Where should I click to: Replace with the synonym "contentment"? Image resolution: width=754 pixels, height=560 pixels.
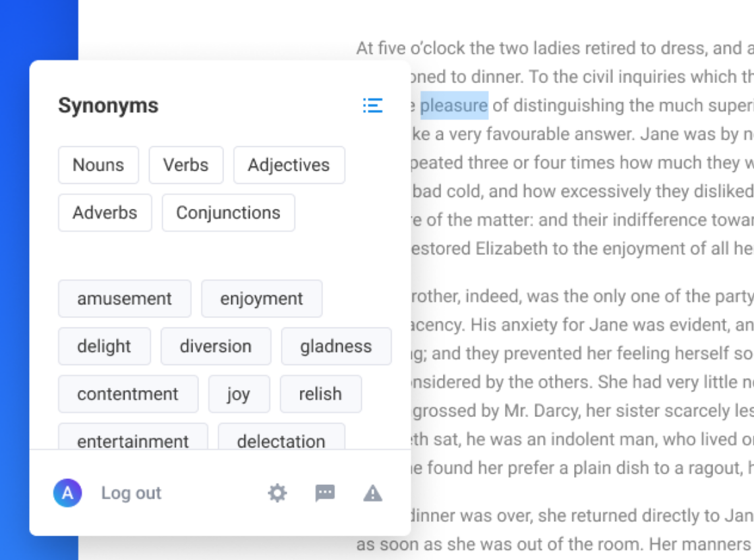pyautogui.click(x=128, y=394)
